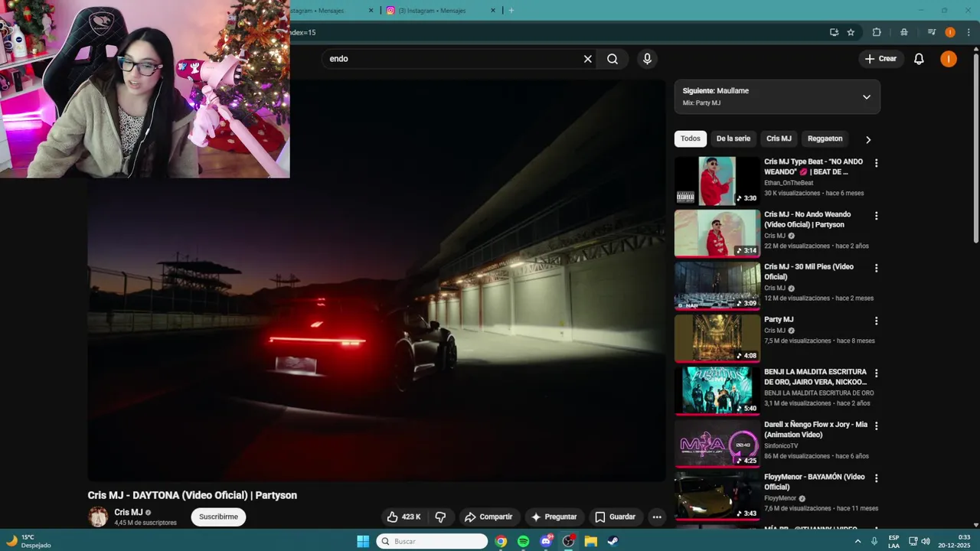Bookmark this page with the star icon
The height and width of the screenshot is (551, 980).
pos(851,32)
